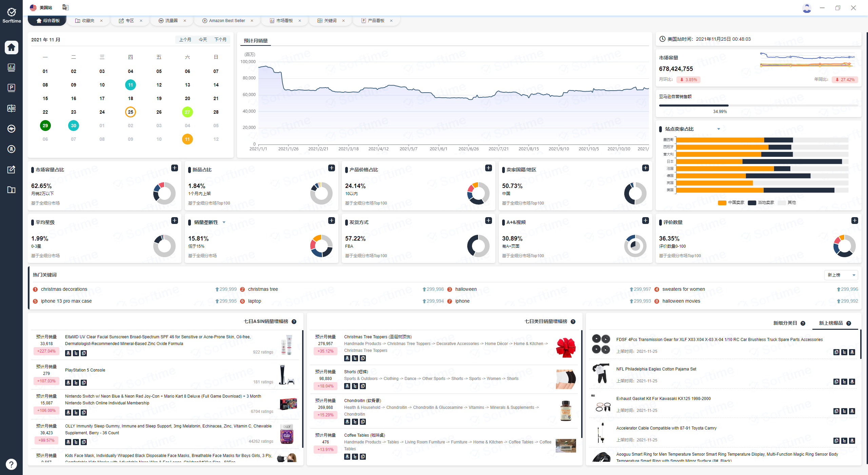Click the 亚马逊自营销售额 progress bar
This screenshot has height=475, width=868.
[758, 106]
